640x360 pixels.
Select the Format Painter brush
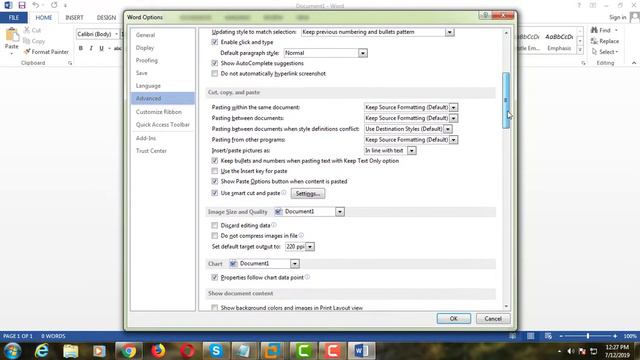(27, 52)
